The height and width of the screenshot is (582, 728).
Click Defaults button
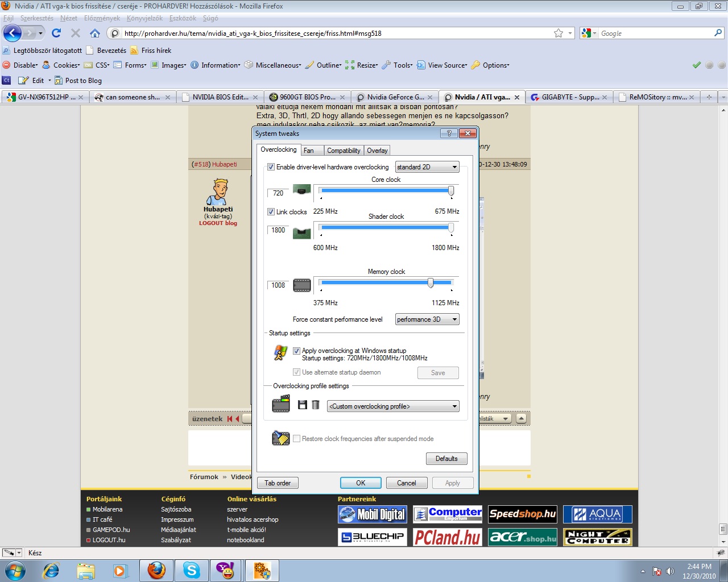(x=446, y=459)
